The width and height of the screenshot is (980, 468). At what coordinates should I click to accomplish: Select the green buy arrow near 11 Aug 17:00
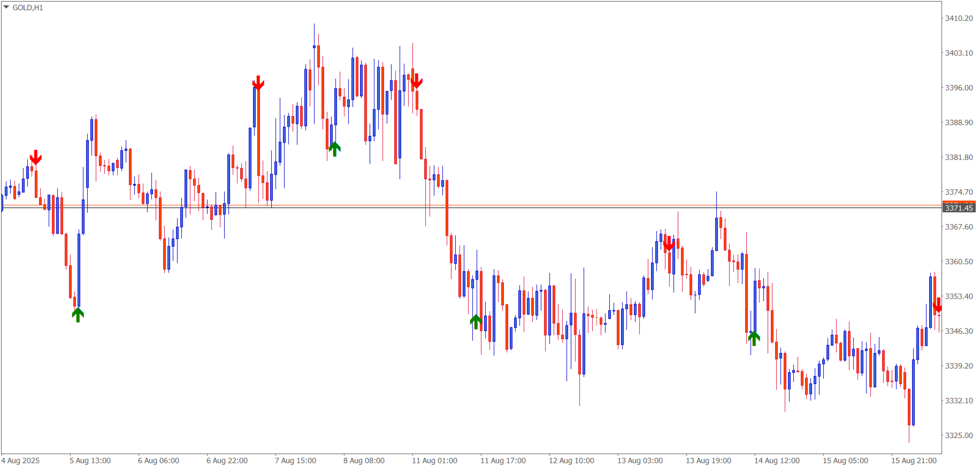coord(476,321)
